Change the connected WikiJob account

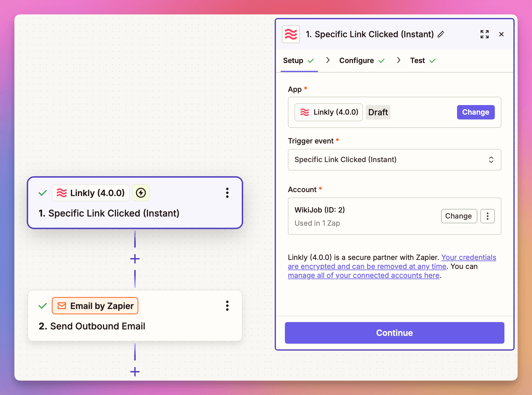[459, 216]
